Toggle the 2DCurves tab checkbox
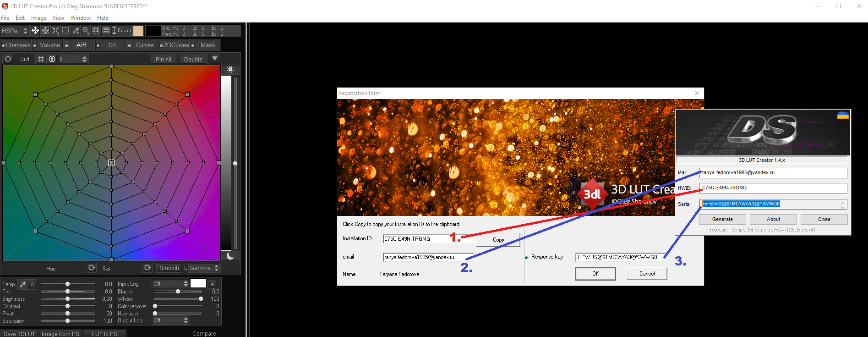The height and width of the screenshot is (337, 868). tap(161, 45)
